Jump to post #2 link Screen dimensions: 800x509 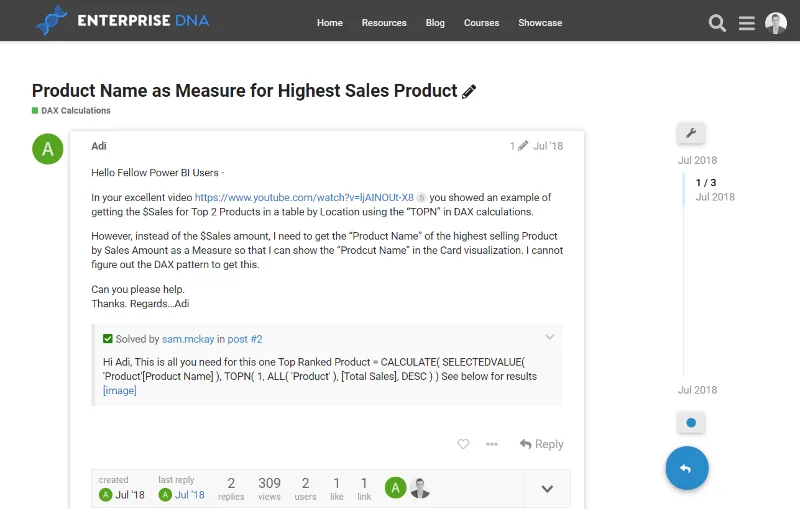(245, 339)
